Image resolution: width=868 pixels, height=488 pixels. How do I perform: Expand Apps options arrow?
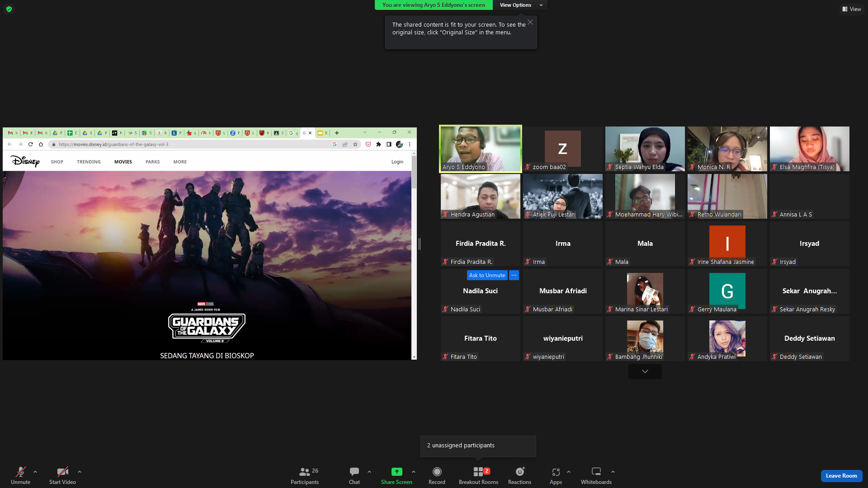[x=569, y=472]
